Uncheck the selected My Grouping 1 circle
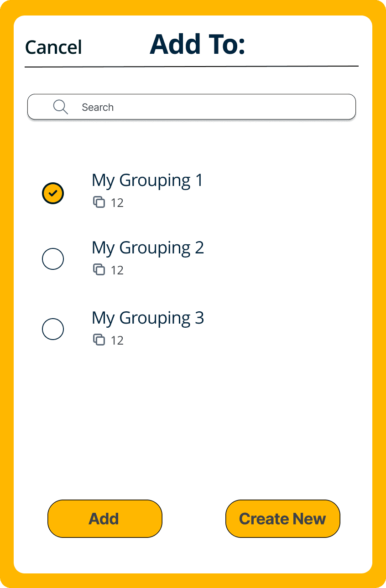 tap(53, 193)
